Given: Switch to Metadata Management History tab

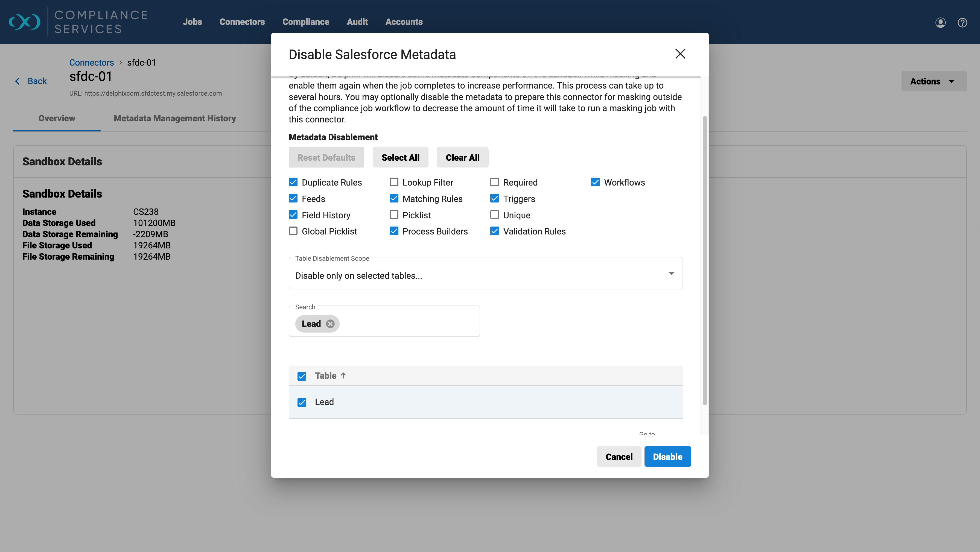Looking at the screenshot, I should [x=175, y=118].
